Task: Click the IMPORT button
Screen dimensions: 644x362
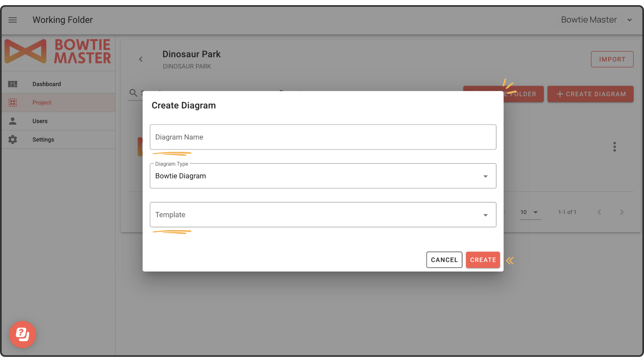Action: coord(612,59)
